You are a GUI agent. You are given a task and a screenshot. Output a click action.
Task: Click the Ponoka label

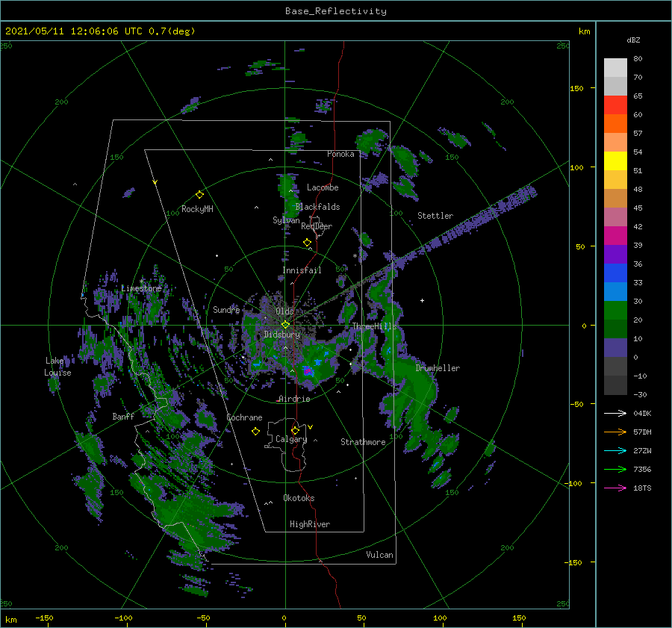point(340,154)
